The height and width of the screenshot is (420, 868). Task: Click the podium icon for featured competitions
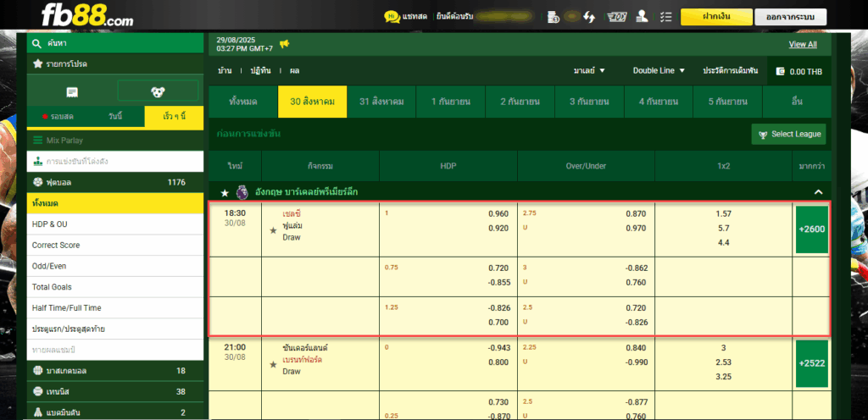click(37, 162)
